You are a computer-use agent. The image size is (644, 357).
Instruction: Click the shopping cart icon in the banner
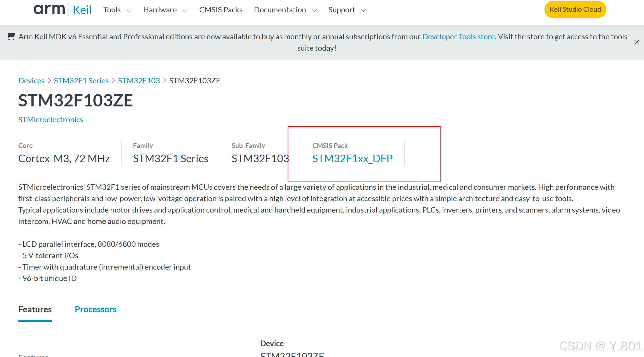pos(10,36)
